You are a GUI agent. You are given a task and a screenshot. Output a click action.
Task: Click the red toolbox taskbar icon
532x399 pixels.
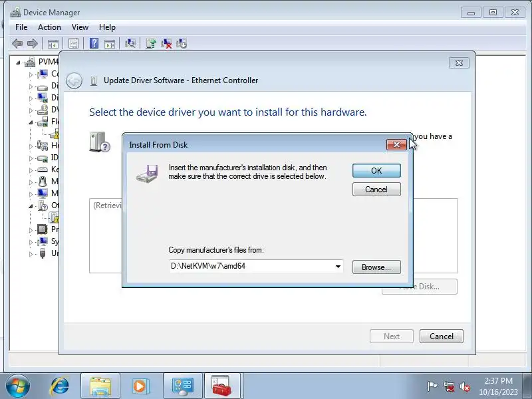pos(222,386)
